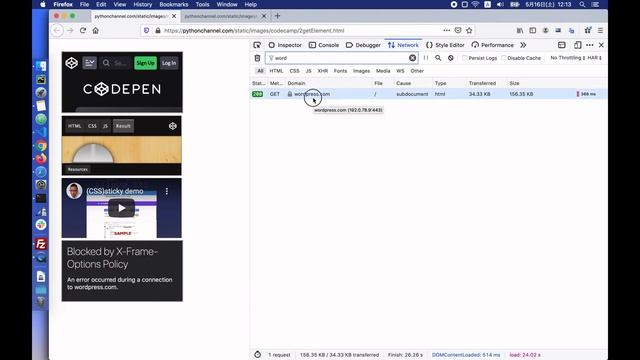Click the CodePen Sign Up button

tap(145, 63)
